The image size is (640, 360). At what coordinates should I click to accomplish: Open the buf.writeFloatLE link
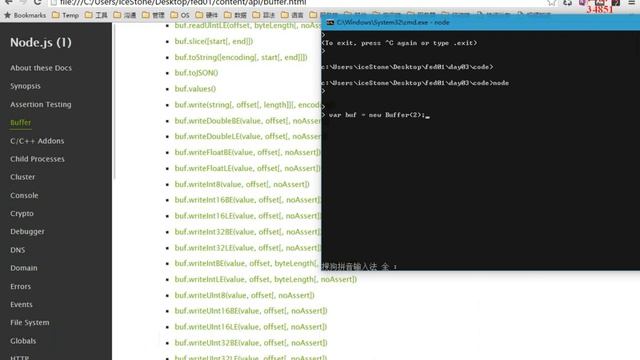pyautogui.click(x=248, y=168)
